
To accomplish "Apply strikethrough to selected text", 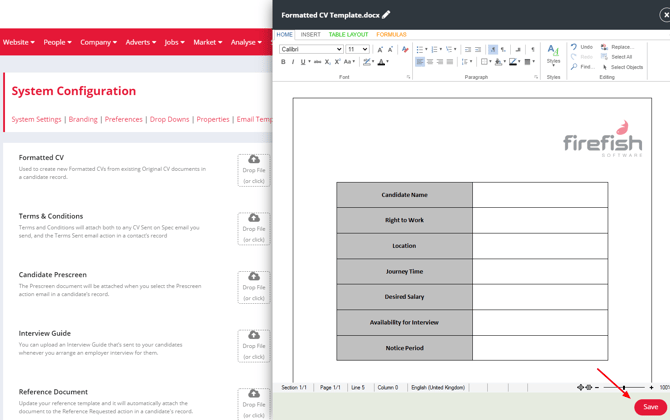I will (317, 62).
